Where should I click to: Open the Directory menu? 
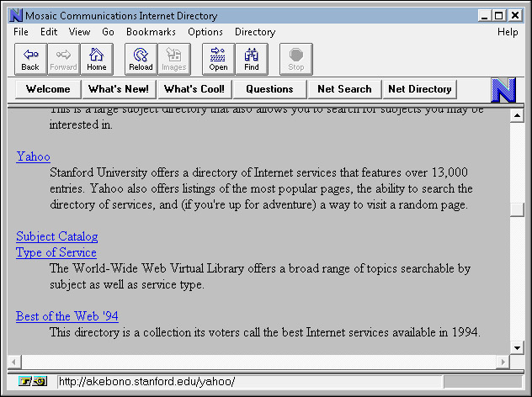click(255, 32)
